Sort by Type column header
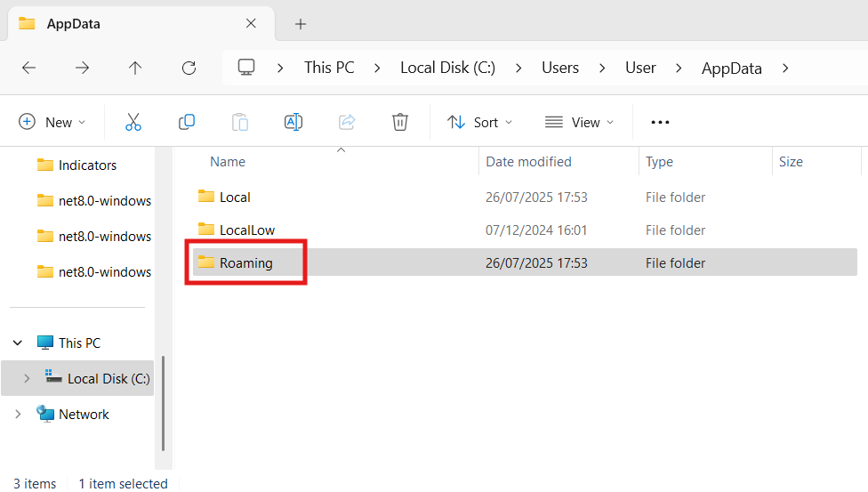 click(x=659, y=162)
